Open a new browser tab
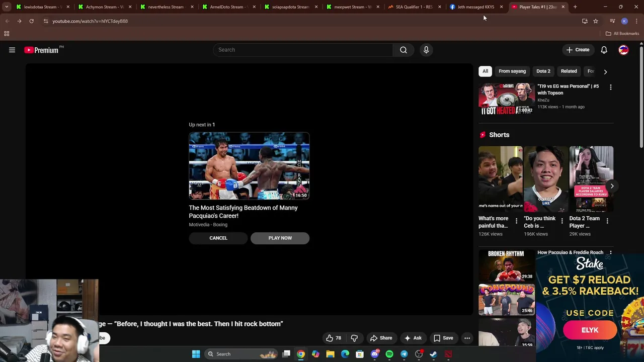This screenshot has height=362, width=644. pos(575,7)
